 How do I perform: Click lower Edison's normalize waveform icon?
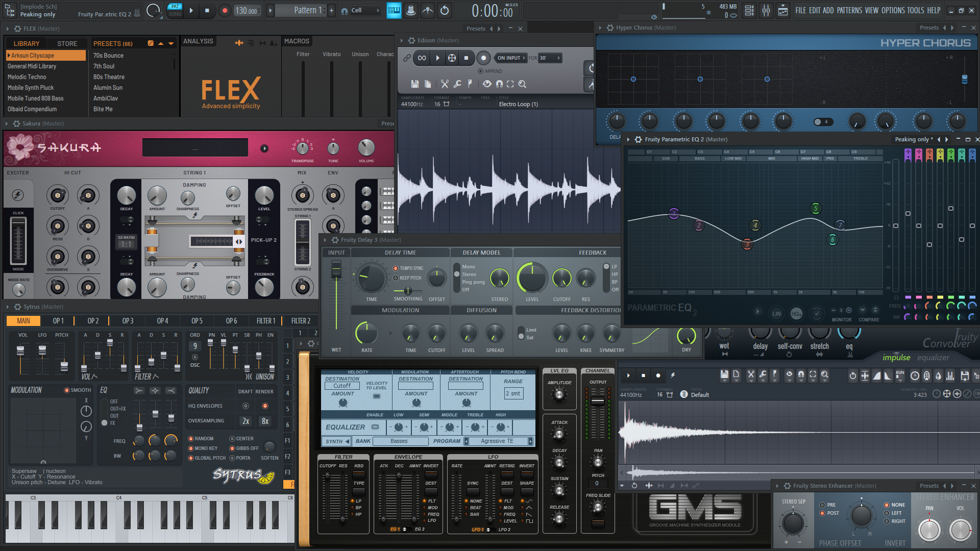[x=865, y=375]
